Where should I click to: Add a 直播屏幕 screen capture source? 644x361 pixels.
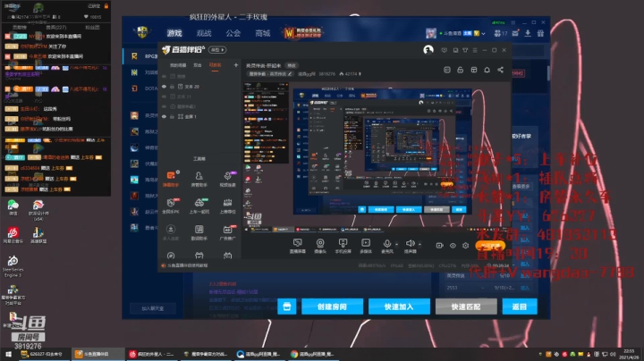click(x=297, y=246)
